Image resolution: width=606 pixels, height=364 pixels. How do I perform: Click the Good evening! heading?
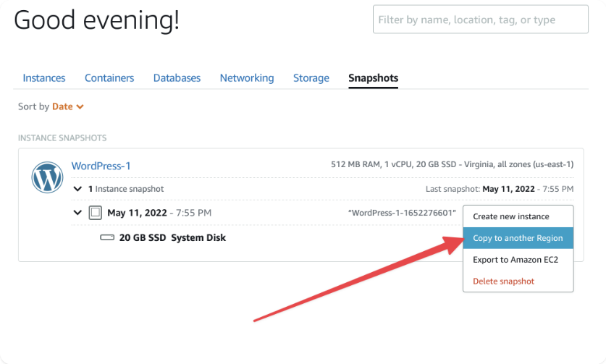point(96,20)
